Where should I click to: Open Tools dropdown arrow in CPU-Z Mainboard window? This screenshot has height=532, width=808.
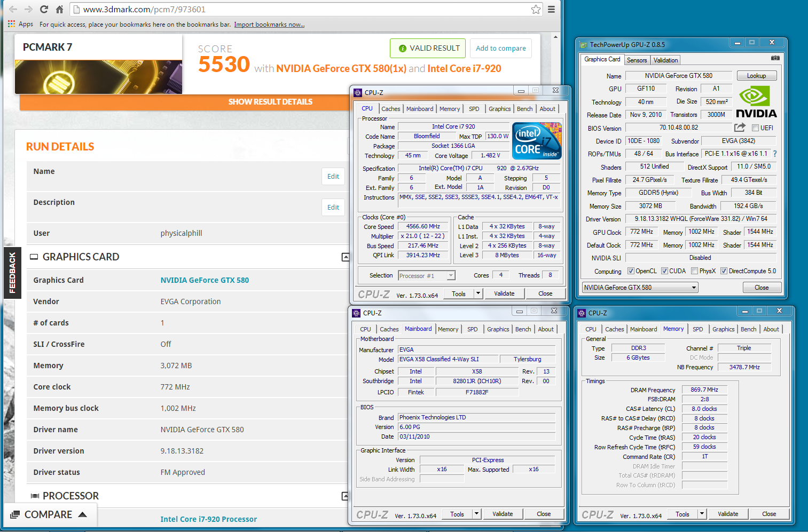point(476,514)
